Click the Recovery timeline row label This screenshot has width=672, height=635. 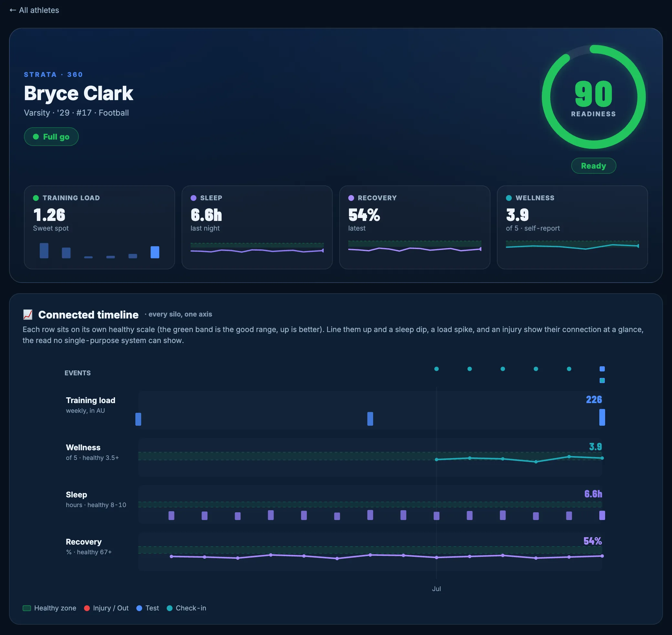click(83, 542)
